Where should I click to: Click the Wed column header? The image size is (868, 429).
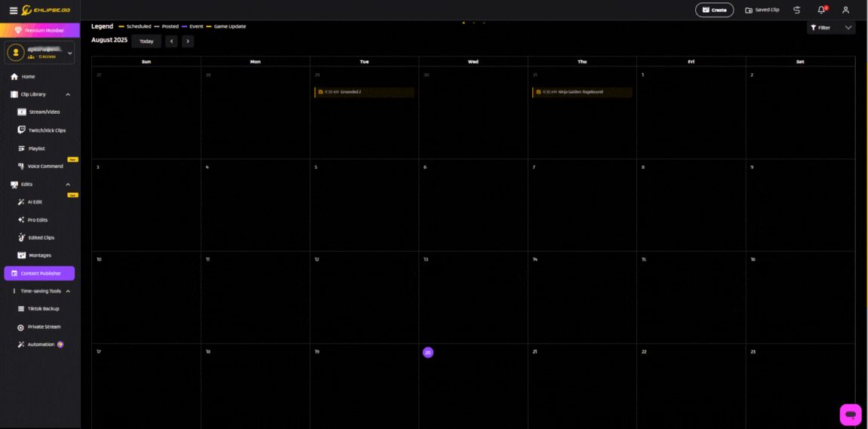point(473,62)
